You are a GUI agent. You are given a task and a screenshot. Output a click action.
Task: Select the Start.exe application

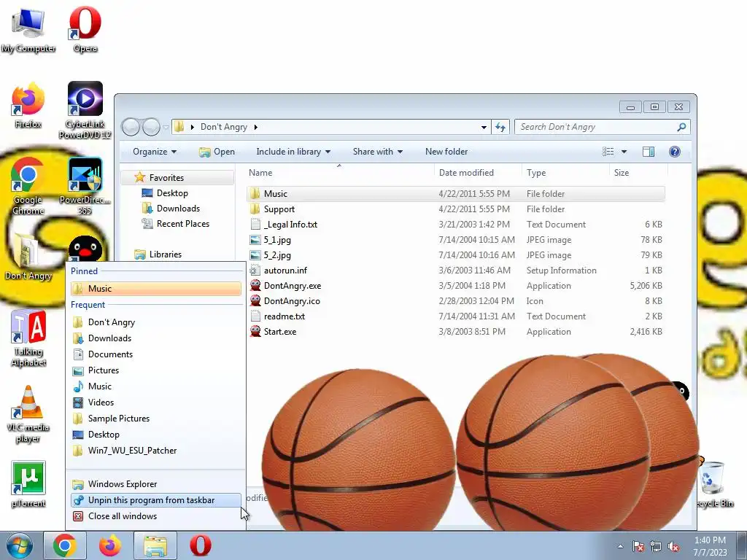click(455, 332)
